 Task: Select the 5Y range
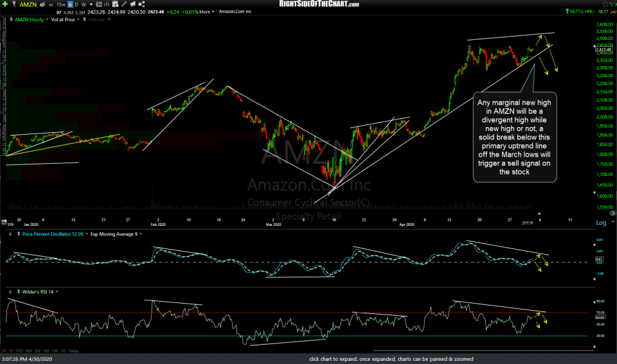click(4, 351)
